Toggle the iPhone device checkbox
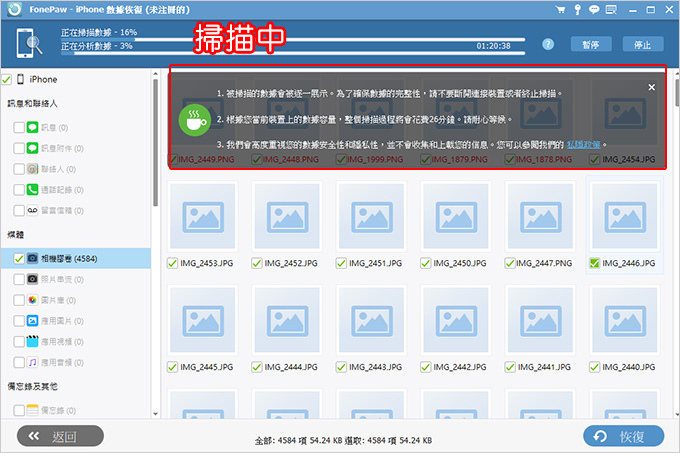Screen dimensions: 680x453 click(6, 80)
